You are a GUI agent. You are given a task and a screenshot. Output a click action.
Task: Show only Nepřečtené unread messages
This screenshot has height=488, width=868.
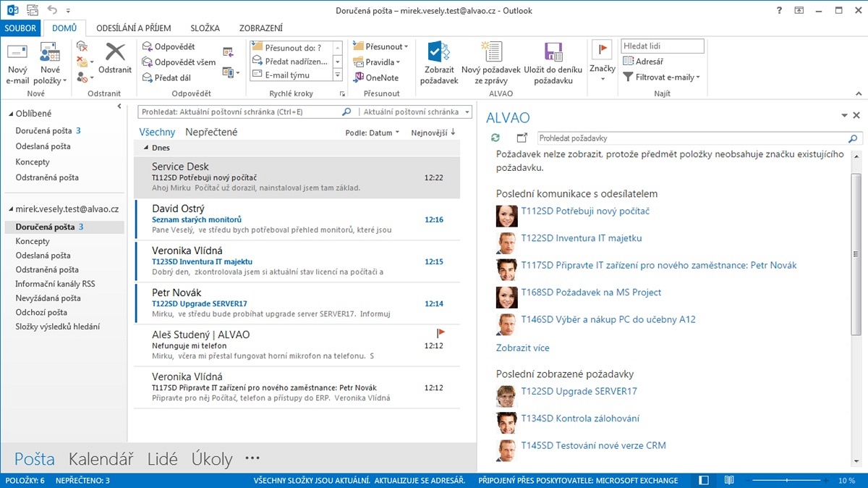(211, 132)
